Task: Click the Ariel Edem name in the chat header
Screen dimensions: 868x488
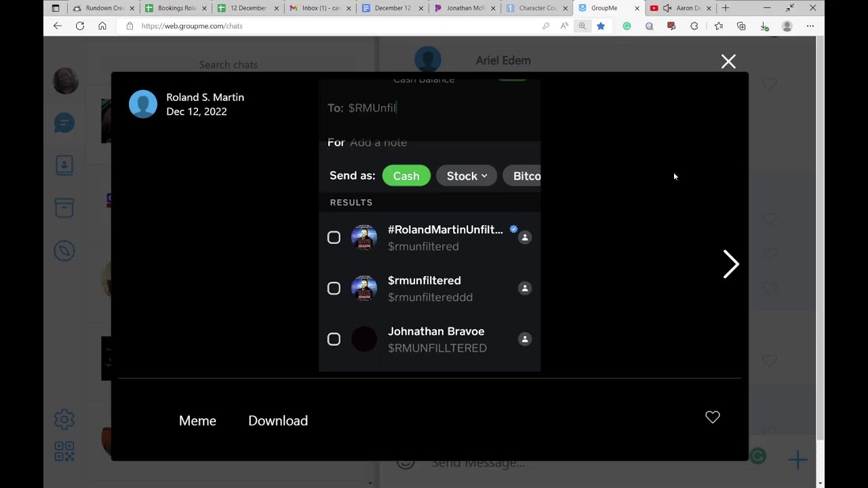Action: [503, 60]
